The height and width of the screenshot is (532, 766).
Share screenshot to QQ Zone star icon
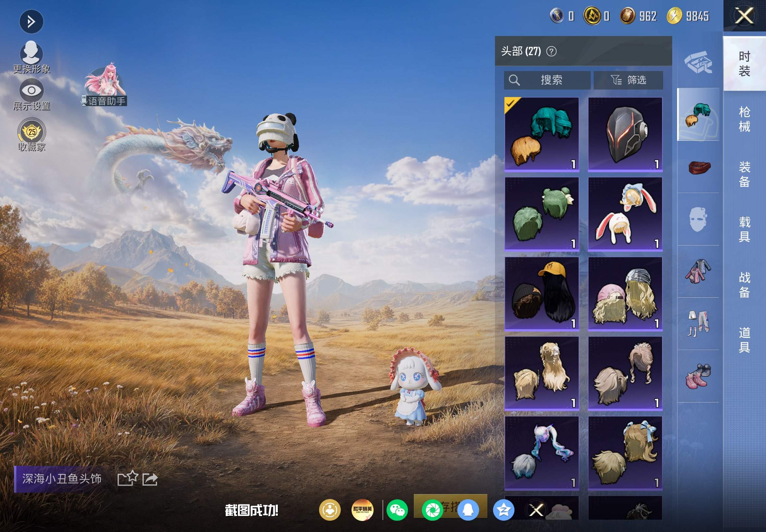pos(503,510)
